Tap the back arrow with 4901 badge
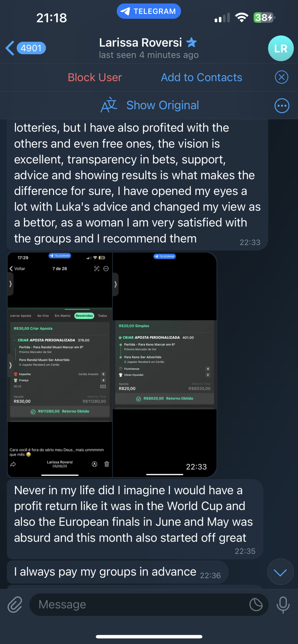 25,48
